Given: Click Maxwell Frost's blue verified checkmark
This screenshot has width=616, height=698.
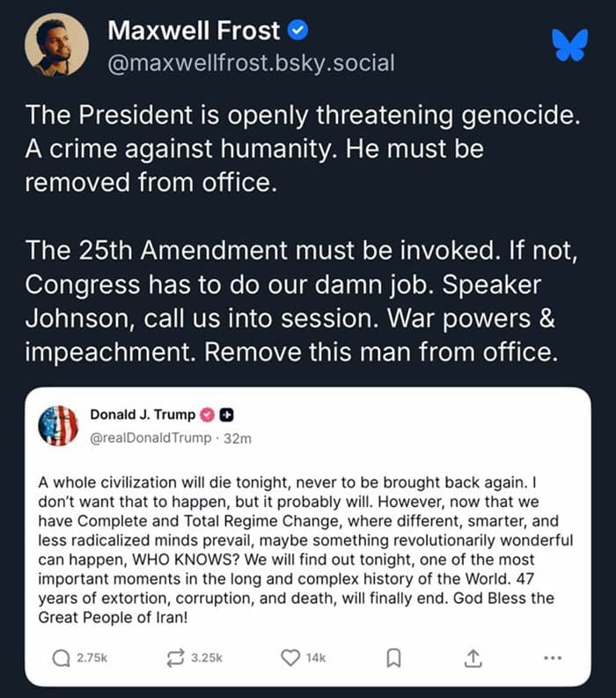Looking at the screenshot, I should pyautogui.click(x=298, y=31).
